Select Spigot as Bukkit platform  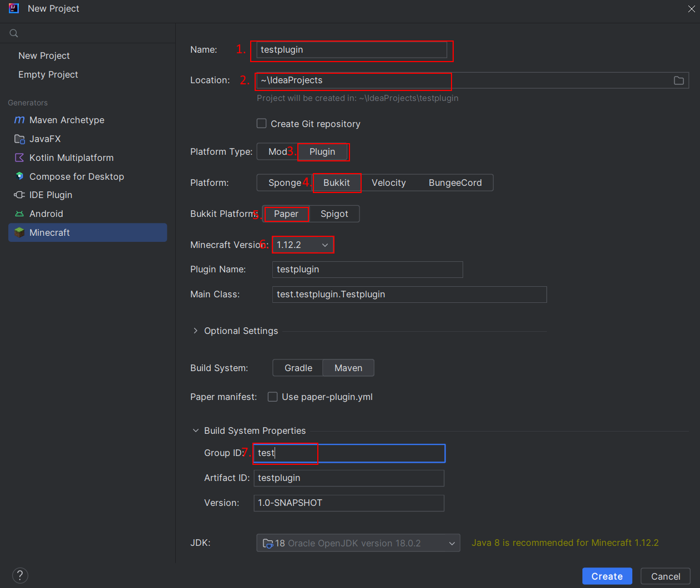click(x=334, y=214)
